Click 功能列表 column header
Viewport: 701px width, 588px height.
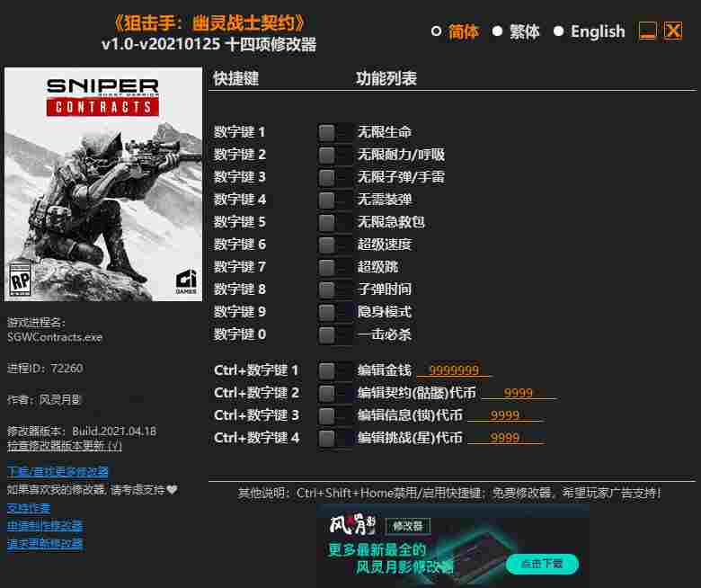386,78
